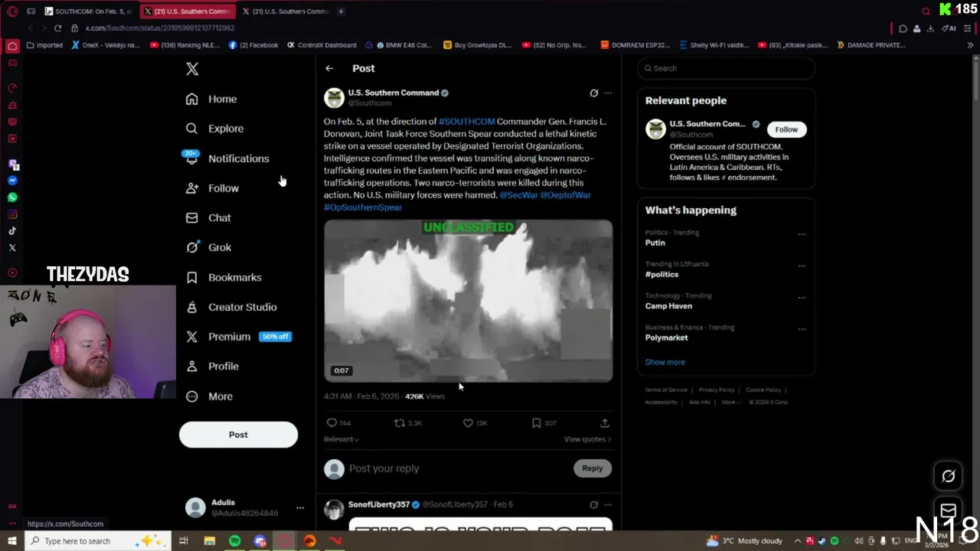Image resolution: width=980 pixels, height=551 pixels.
Task: Open Chat from the sidebar
Action: click(208, 218)
